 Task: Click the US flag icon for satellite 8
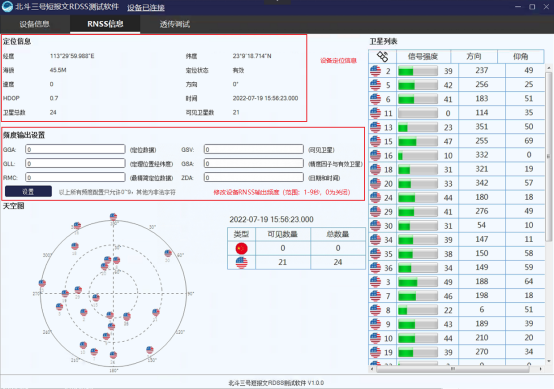click(375, 310)
